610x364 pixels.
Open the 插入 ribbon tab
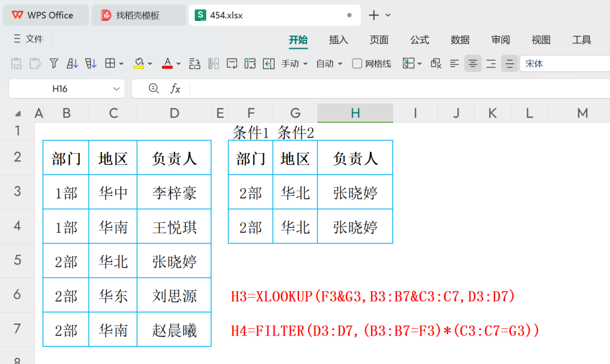(338, 40)
